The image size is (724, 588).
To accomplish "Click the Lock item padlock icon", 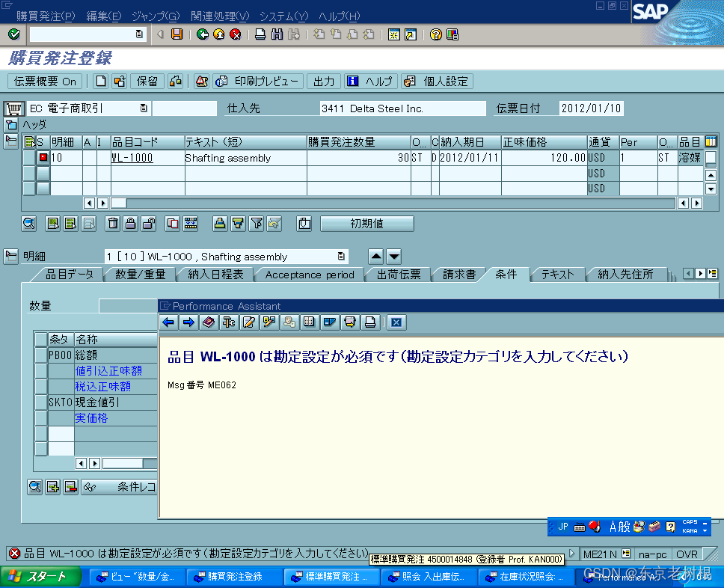I will point(131,224).
